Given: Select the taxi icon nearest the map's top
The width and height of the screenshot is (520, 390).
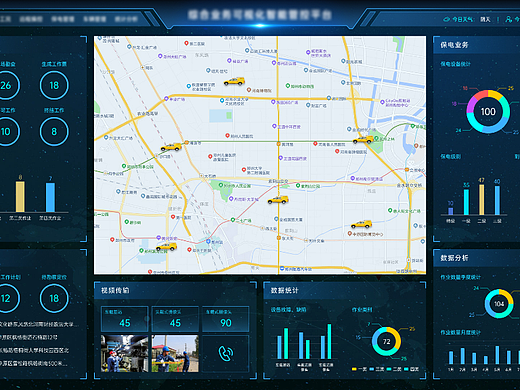Looking at the screenshot, I should point(234,81).
